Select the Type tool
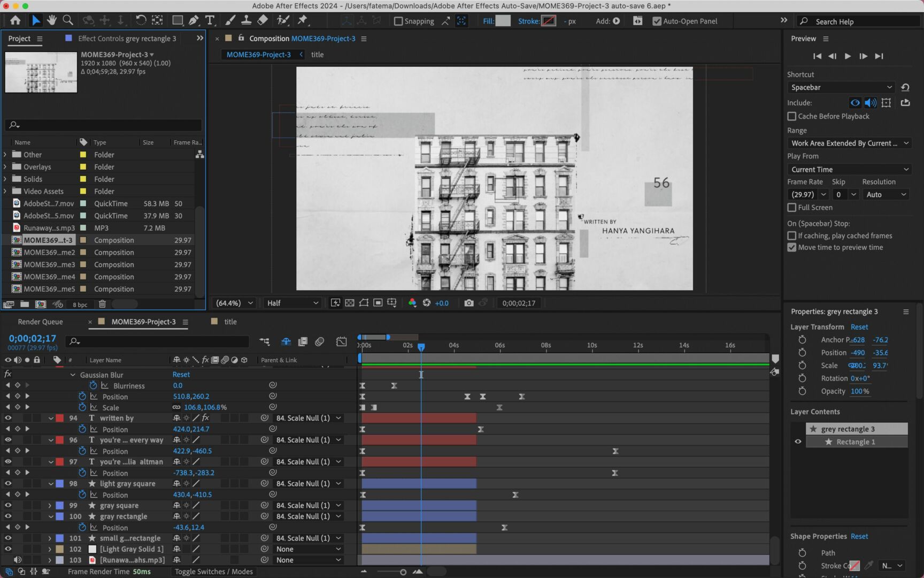The image size is (924, 578). click(210, 20)
